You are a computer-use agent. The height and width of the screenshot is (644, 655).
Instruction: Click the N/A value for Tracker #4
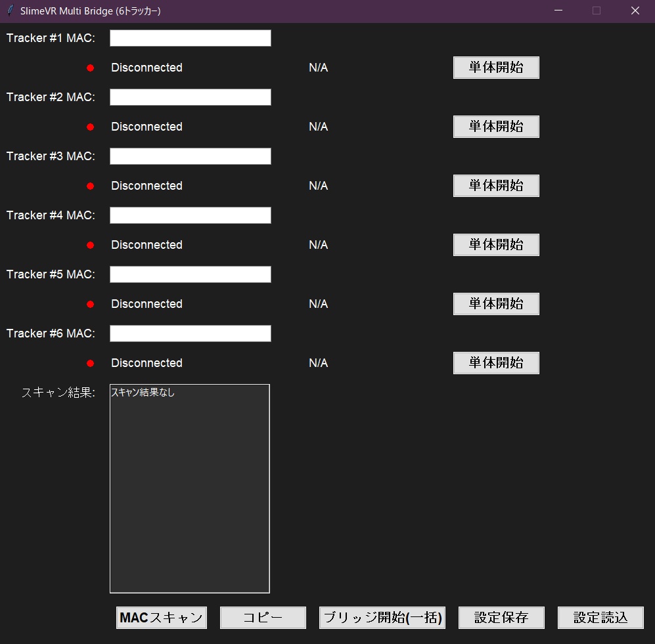click(319, 245)
